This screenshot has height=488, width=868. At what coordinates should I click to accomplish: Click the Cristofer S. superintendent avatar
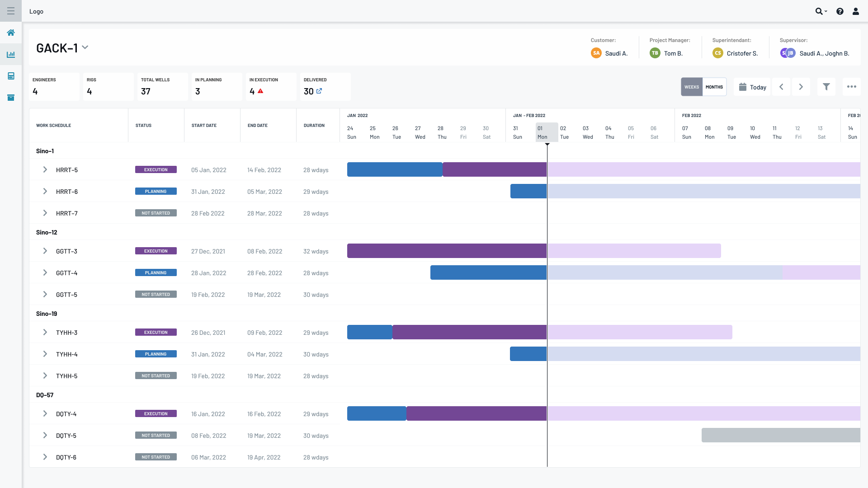(x=718, y=53)
